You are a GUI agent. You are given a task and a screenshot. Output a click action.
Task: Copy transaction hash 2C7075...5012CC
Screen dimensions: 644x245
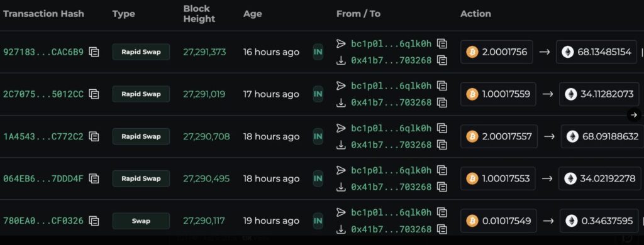(x=94, y=94)
